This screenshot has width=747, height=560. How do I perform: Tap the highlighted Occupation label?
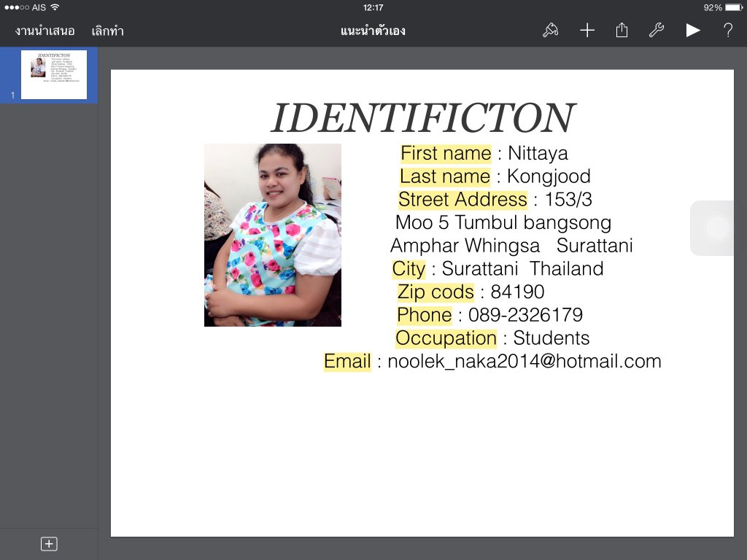click(x=446, y=338)
